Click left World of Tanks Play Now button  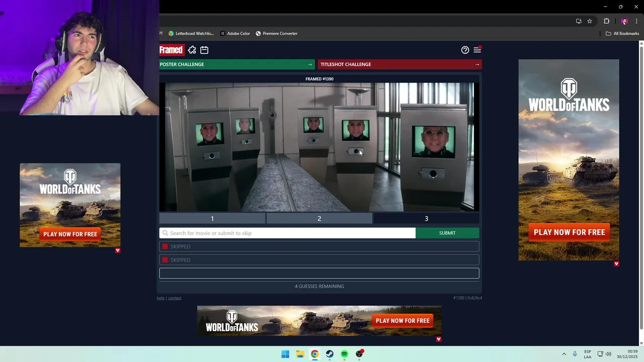click(70, 234)
